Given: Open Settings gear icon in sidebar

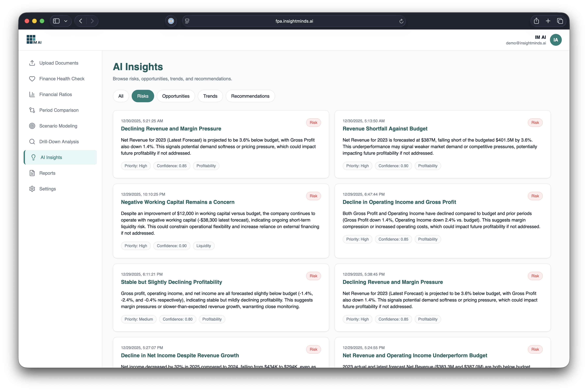Looking at the screenshot, I should click(32, 189).
